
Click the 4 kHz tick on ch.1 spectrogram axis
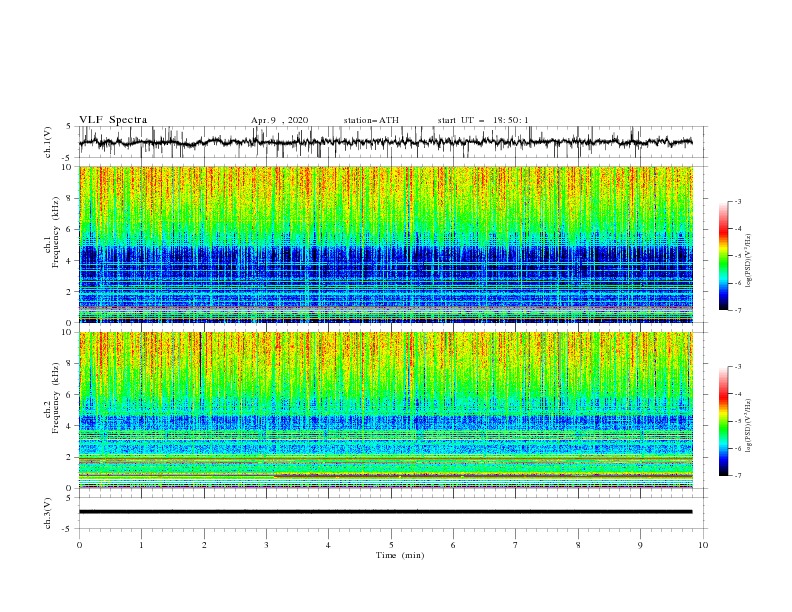[x=70, y=261]
